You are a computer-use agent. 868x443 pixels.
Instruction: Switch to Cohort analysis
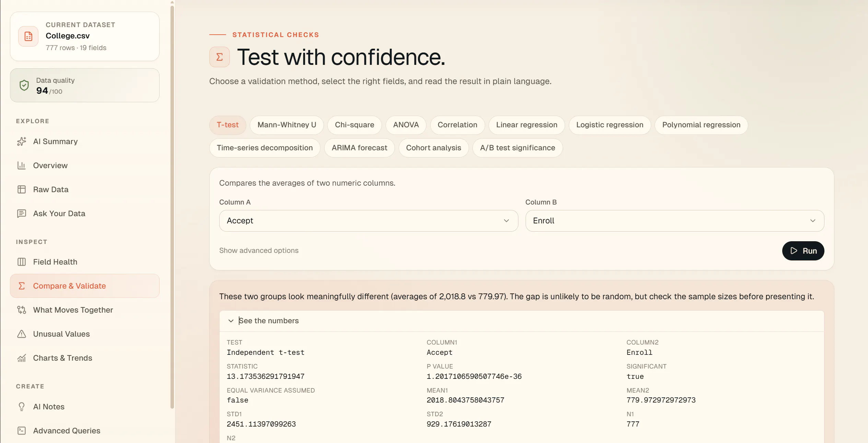(433, 148)
